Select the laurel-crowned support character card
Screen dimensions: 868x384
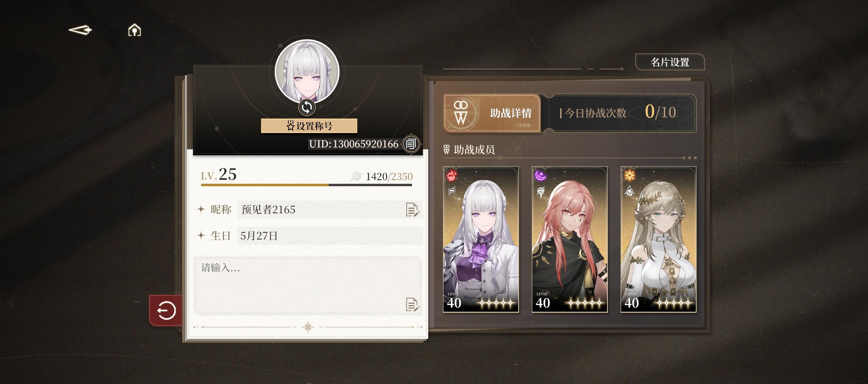pos(658,239)
